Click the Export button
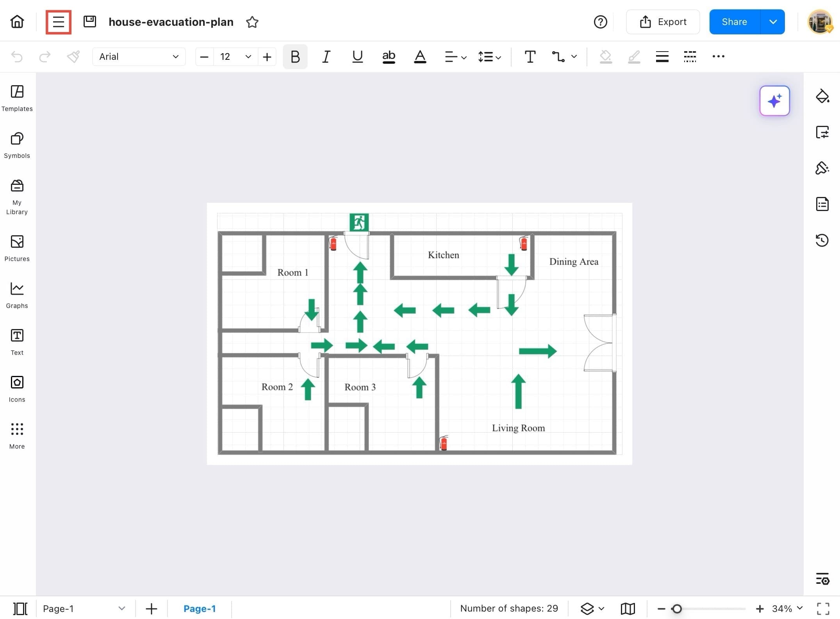This screenshot has width=840, height=619. tap(662, 22)
